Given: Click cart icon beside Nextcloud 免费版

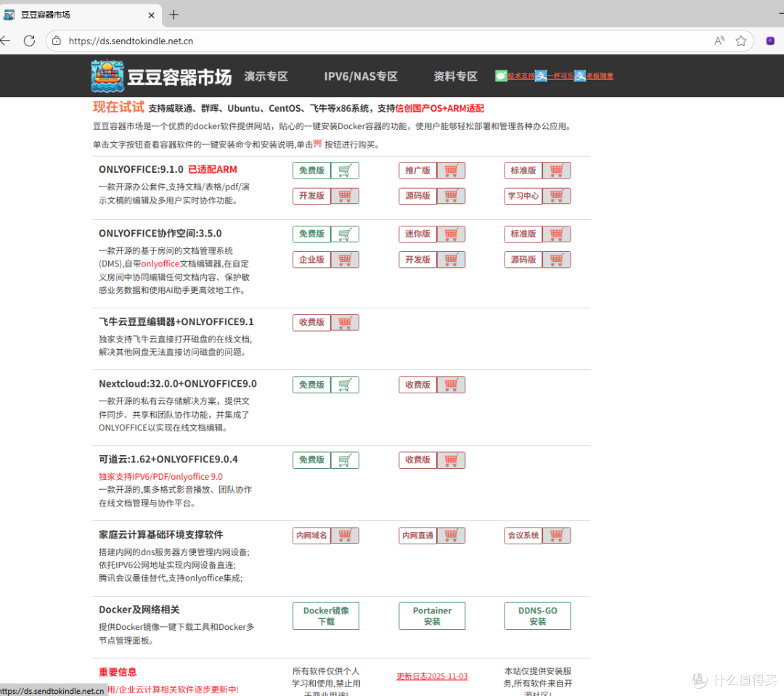Looking at the screenshot, I should click(x=345, y=385).
